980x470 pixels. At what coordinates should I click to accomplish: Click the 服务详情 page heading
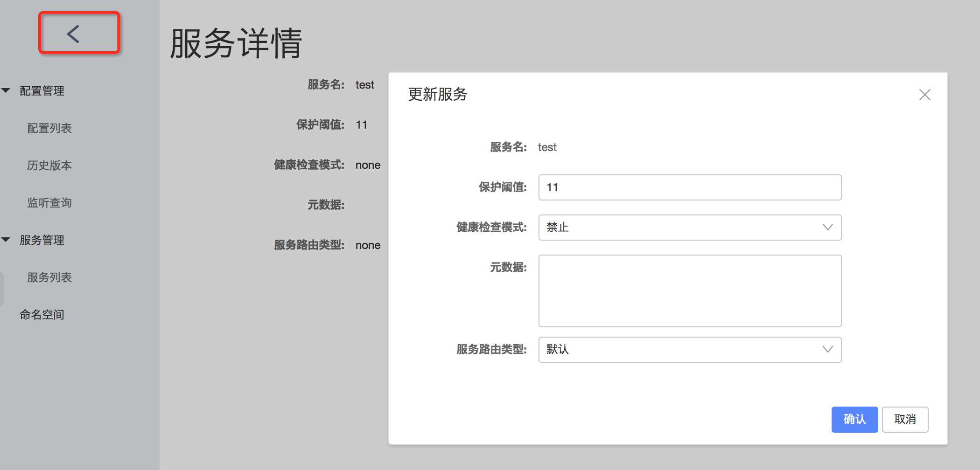(236, 43)
